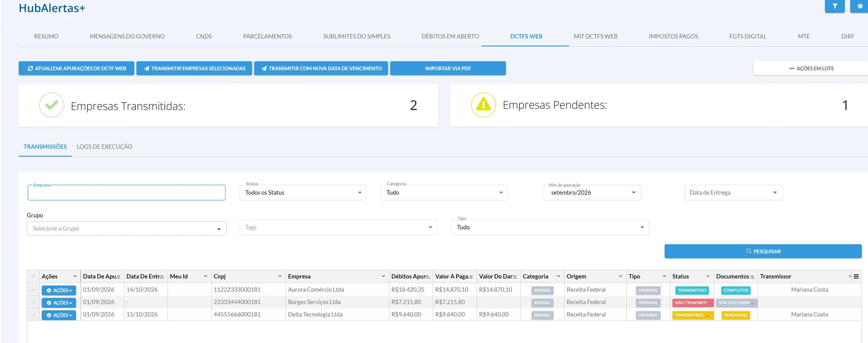
Task: Open the MENSAGENS DO GOVERNO tab
Action: point(127,37)
